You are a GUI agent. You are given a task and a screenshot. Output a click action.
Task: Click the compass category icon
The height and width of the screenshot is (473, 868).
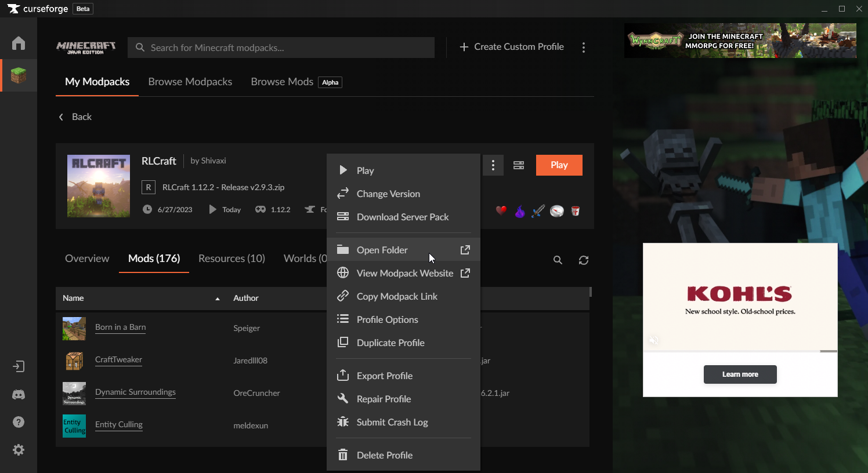[557, 211]
